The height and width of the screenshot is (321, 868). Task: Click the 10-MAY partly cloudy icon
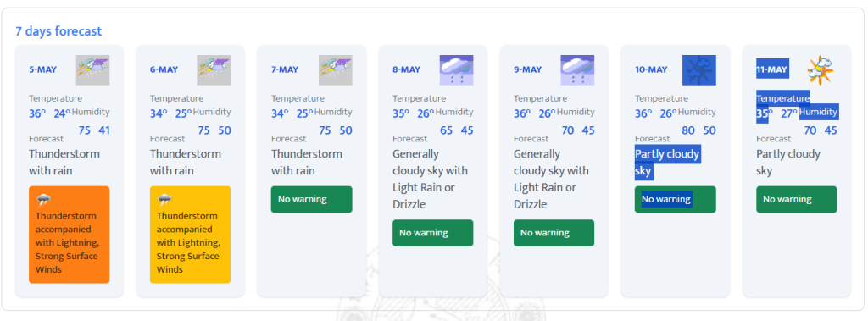[699, 69]
